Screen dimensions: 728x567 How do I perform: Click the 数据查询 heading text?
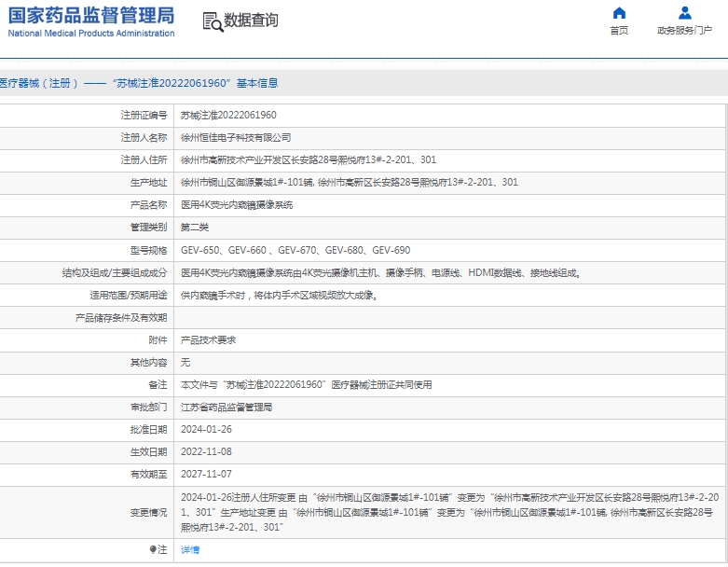click(251, 20)
